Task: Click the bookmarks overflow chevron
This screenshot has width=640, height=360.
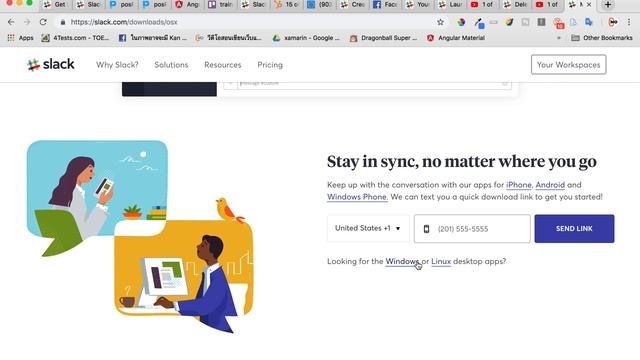Action: click(559, 38)
